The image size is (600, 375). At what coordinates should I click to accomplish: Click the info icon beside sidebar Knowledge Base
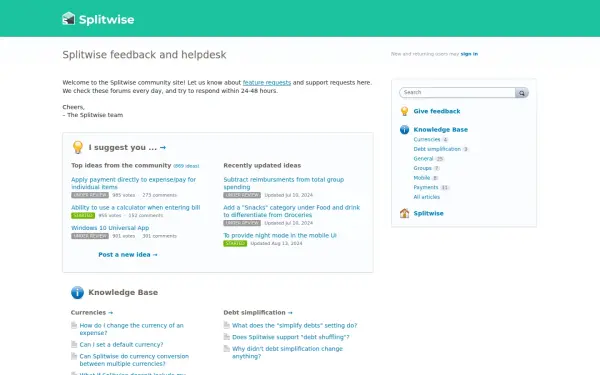404,130
